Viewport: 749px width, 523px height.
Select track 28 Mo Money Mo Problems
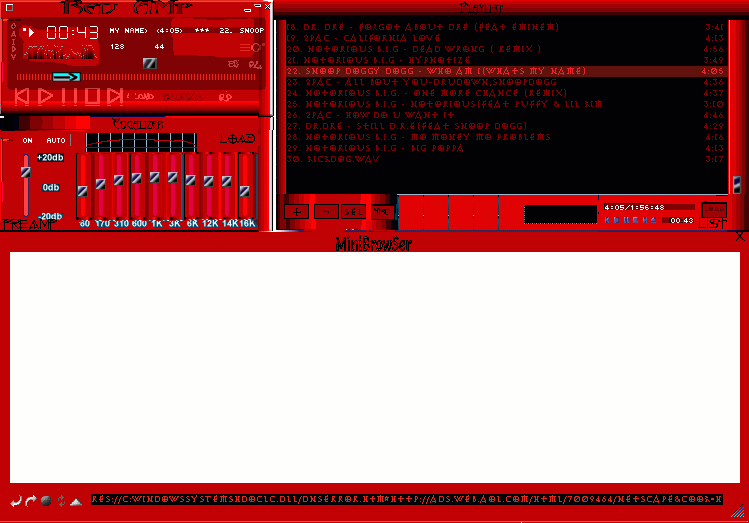(x=505, y=137)
